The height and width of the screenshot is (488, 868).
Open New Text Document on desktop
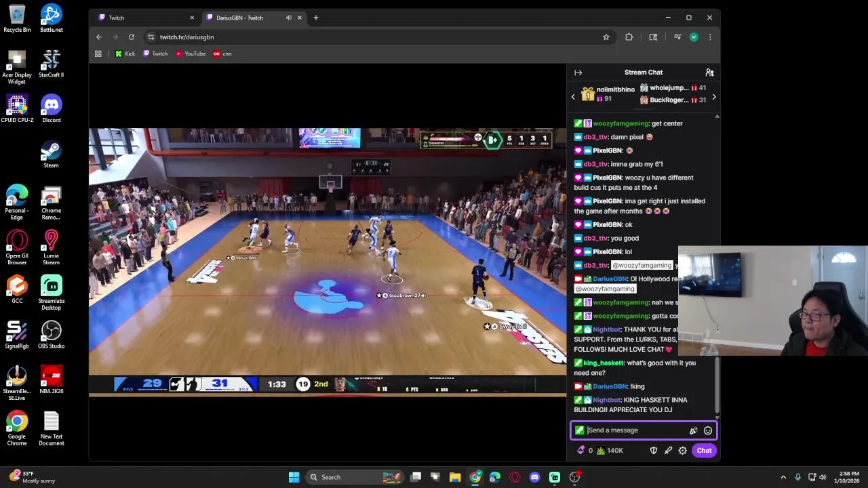[x=52, y=429]
